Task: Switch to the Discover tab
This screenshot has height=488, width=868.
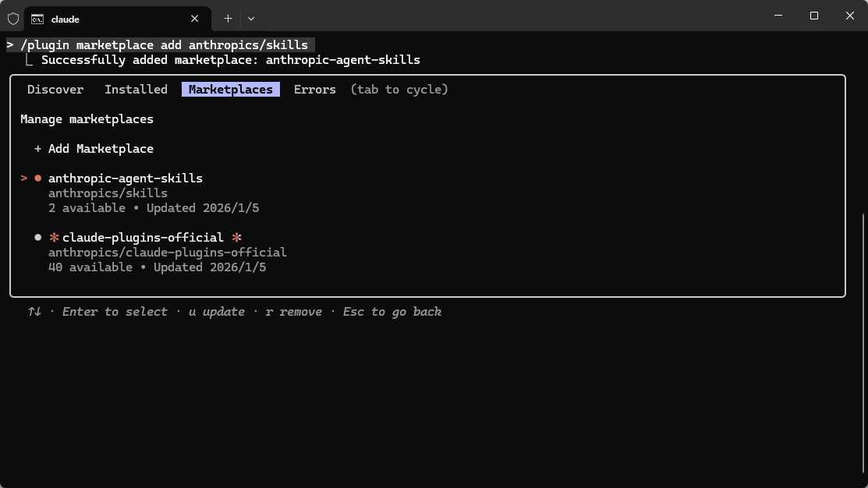Action: pos(55,90)
